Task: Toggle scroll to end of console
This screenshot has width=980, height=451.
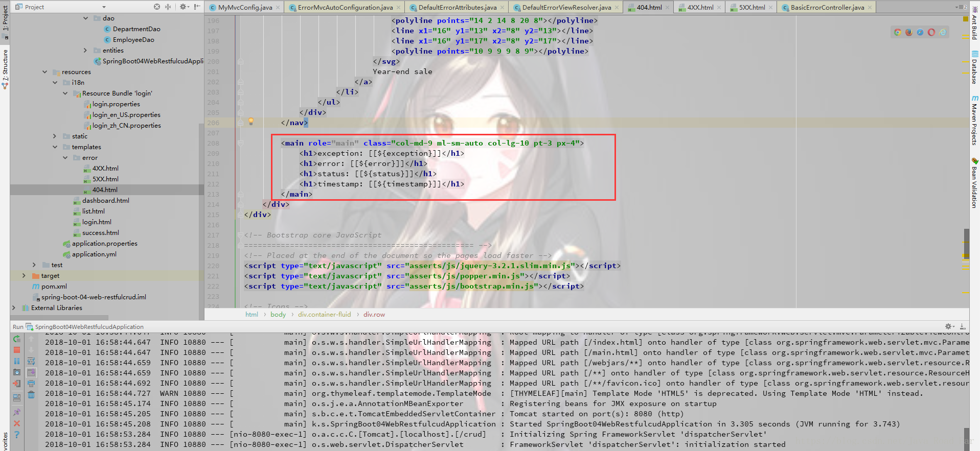Action: point(31,372)
